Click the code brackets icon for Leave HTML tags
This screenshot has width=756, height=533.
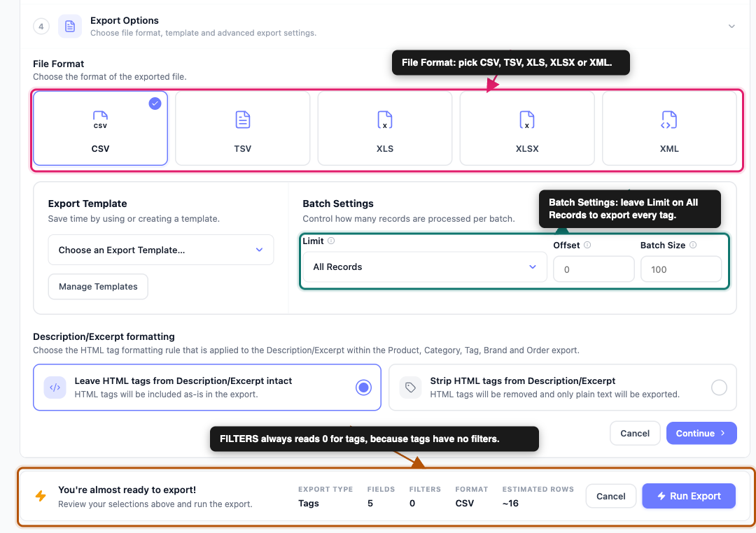point(55,388)
